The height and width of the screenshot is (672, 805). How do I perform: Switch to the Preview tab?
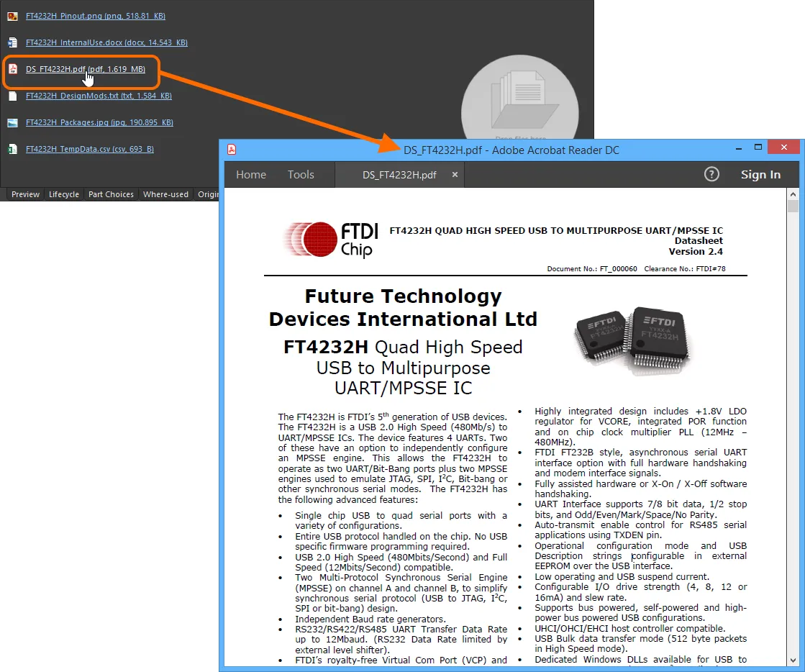click(x=24, y=194)
